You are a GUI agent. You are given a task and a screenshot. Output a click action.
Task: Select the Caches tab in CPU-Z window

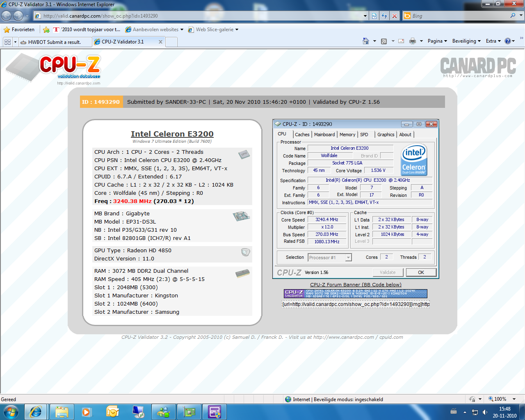[x=302, y=135]
